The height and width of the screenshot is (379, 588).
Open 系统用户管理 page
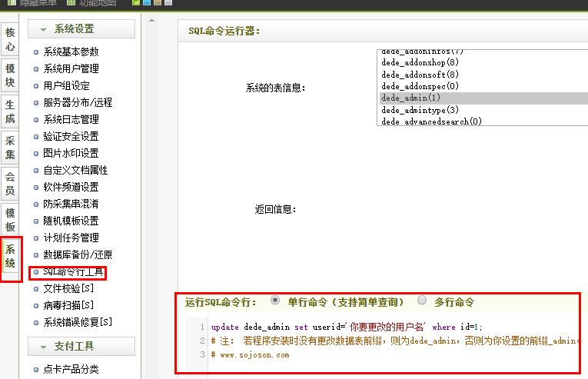[x=71, y=68]
